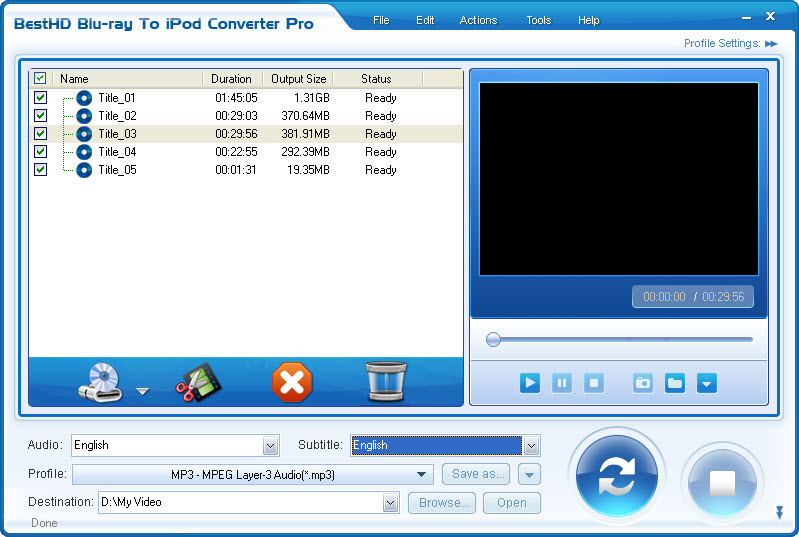
Task: Click the Title_05 disc icon
Action: coord(84,170)
